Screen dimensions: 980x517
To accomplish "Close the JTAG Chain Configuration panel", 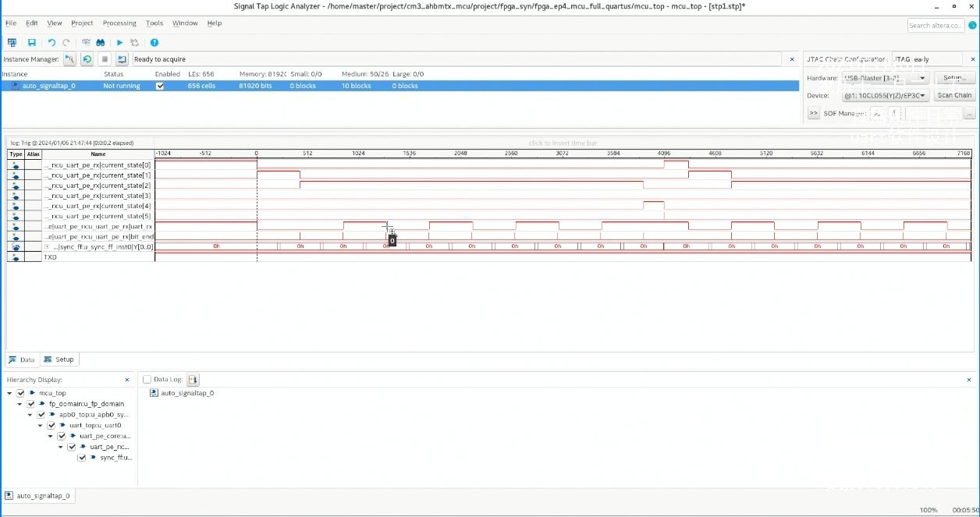I will 973,59.
